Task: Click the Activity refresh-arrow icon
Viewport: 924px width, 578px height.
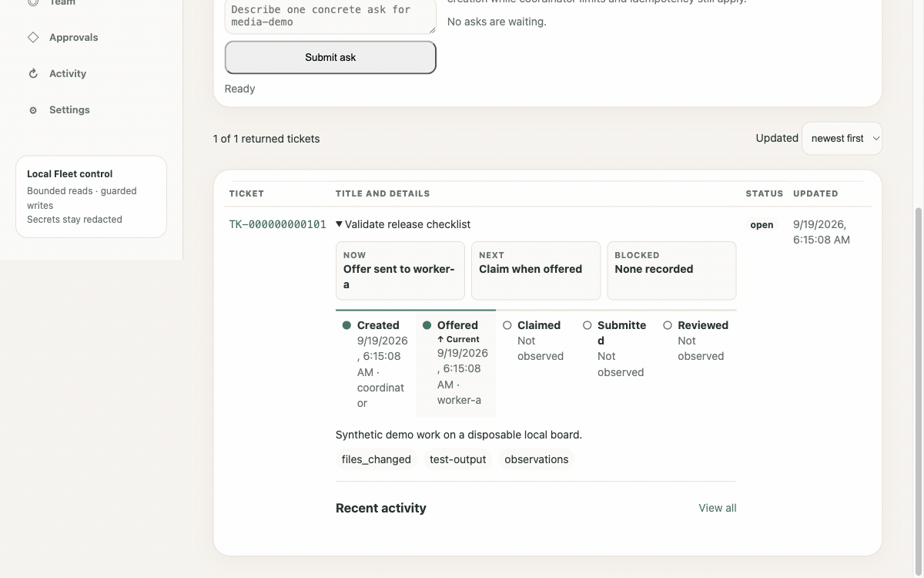Action: (x=33, y=74)
